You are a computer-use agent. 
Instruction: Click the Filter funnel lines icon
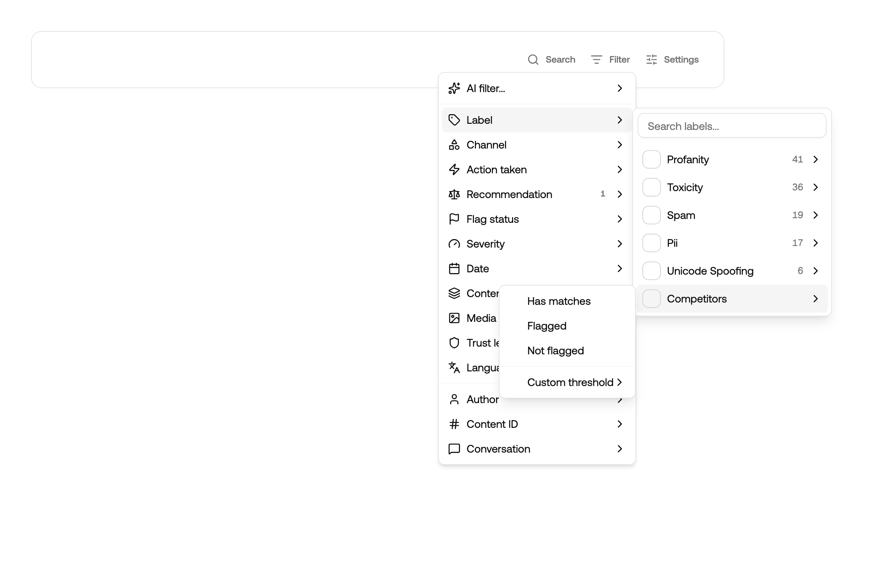pos(596,60)
